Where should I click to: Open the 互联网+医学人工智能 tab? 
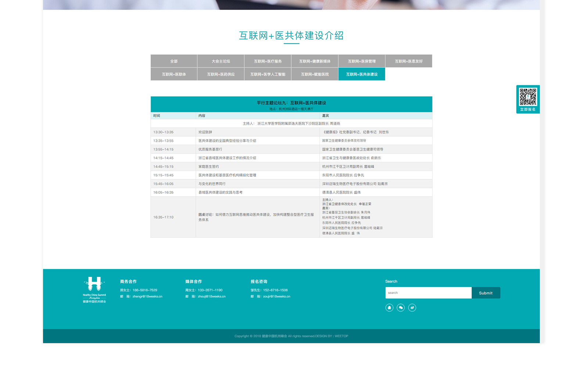(268, 74)
